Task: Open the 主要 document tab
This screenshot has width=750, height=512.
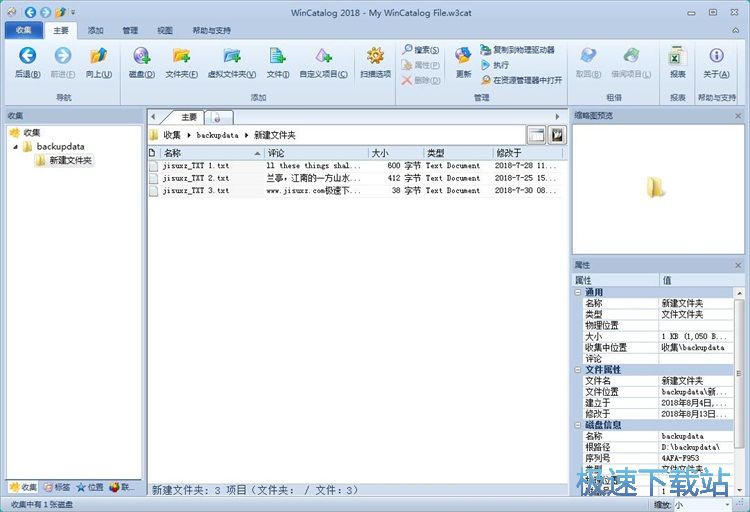Action: coord(187,117)
